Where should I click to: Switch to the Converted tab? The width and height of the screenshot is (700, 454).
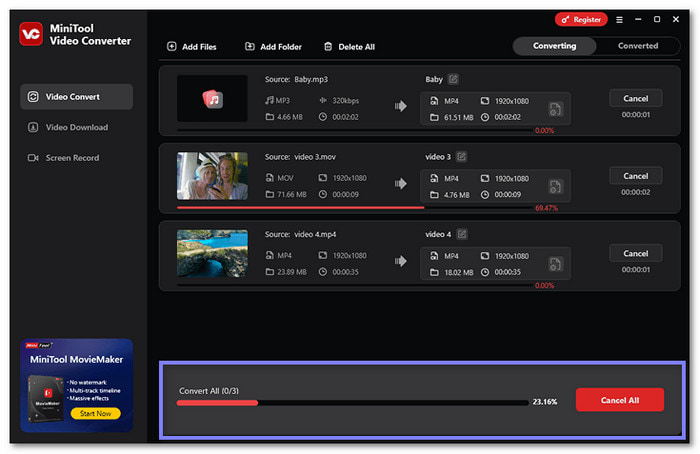(638, 46)
